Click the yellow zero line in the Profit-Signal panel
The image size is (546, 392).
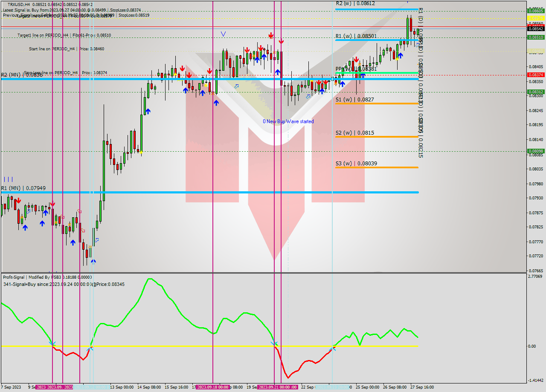pos(171,346)
